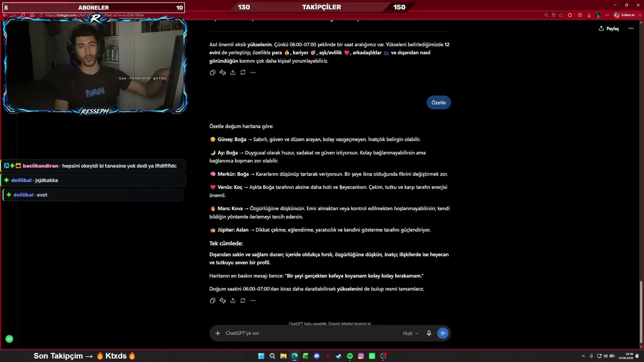The height and width of the screenshot is (362, 644).
Task: Click the browser zoom magnifier icon
Action: [546, 15]
